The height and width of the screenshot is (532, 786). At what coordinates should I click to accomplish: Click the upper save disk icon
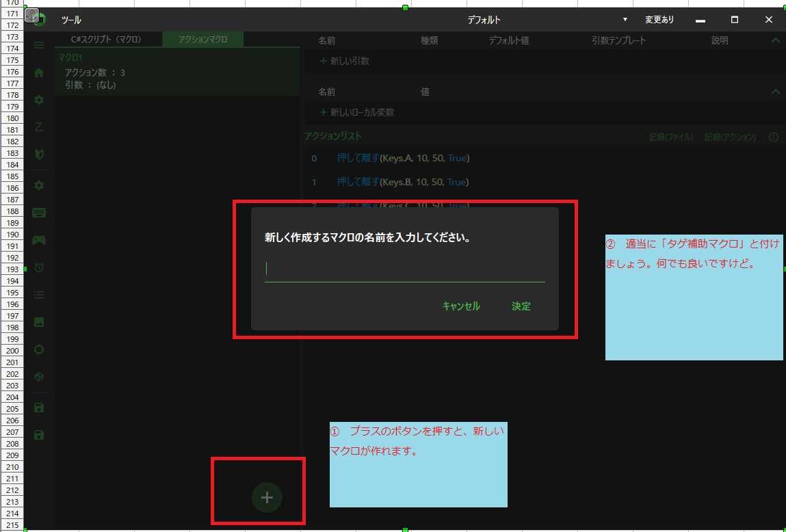coord(38,408)
